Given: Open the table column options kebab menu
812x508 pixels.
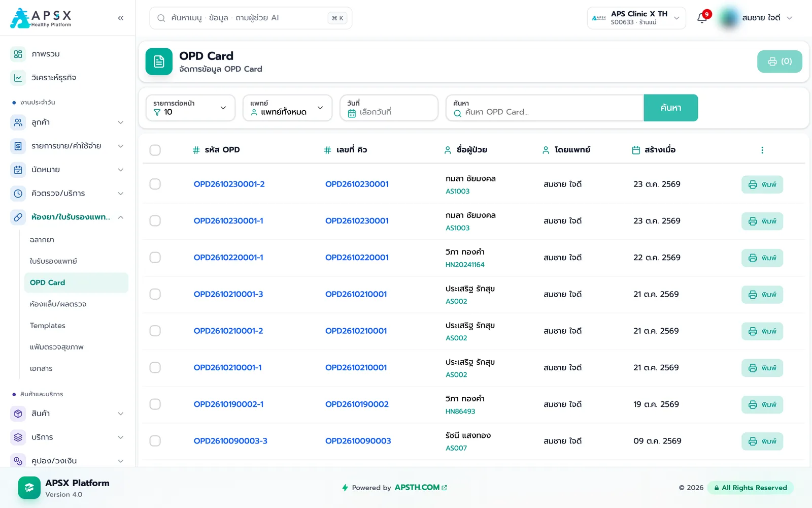Looking at the screenshot, I should click(x=762, y=150).
